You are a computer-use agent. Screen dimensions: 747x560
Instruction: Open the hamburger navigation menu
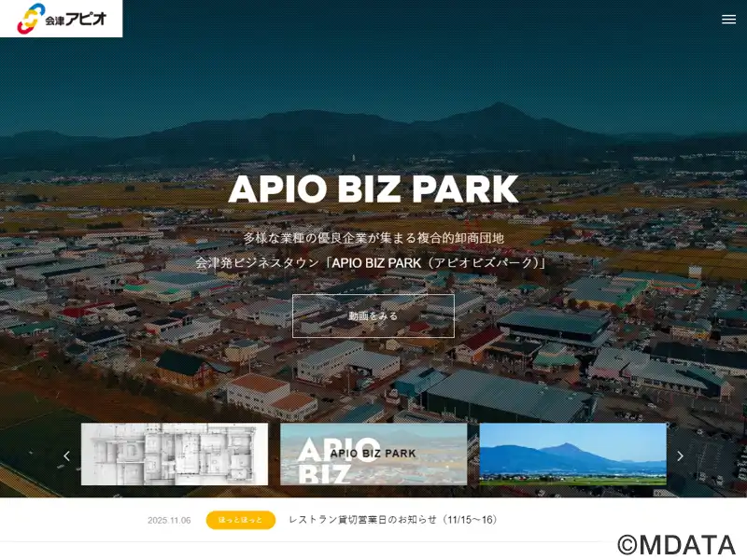728,19
